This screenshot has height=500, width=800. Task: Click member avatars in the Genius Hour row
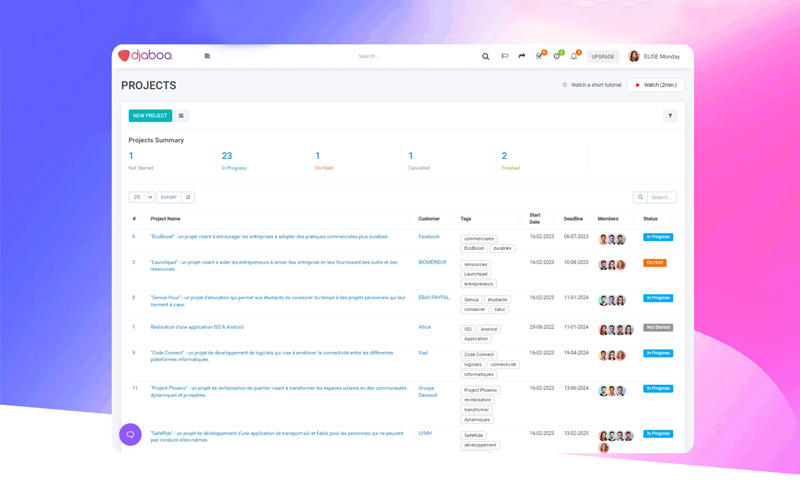tap(612, 301)
